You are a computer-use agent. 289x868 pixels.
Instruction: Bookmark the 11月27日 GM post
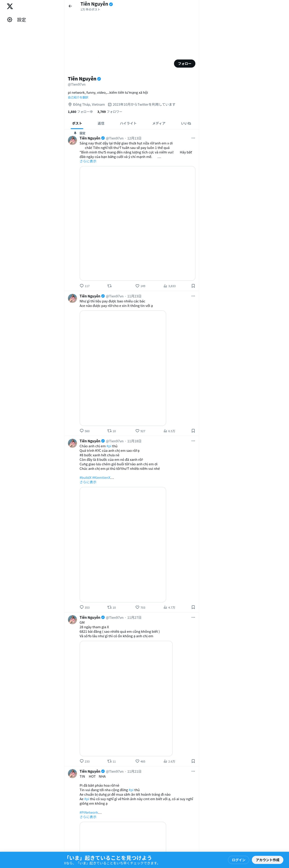(x=193, y=761)
